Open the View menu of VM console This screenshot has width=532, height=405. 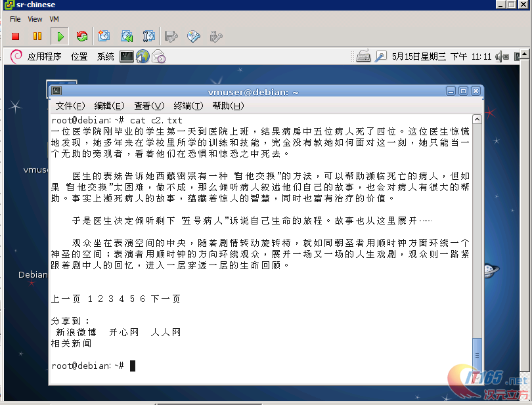[35, 19]
